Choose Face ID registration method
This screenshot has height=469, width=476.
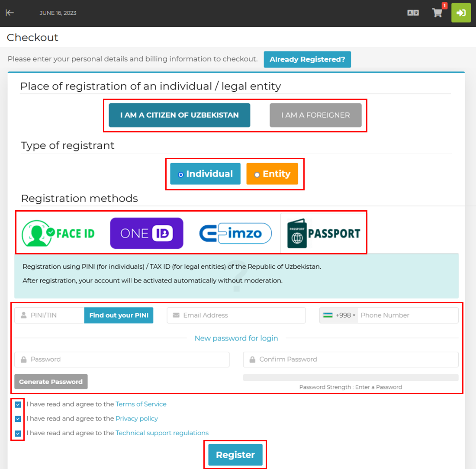tap(58, 233)
